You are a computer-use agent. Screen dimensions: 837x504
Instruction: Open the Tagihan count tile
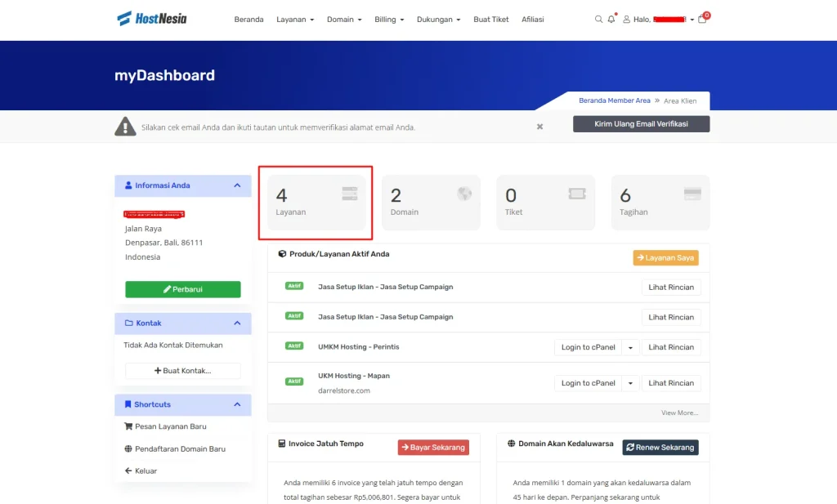point(660,203)
